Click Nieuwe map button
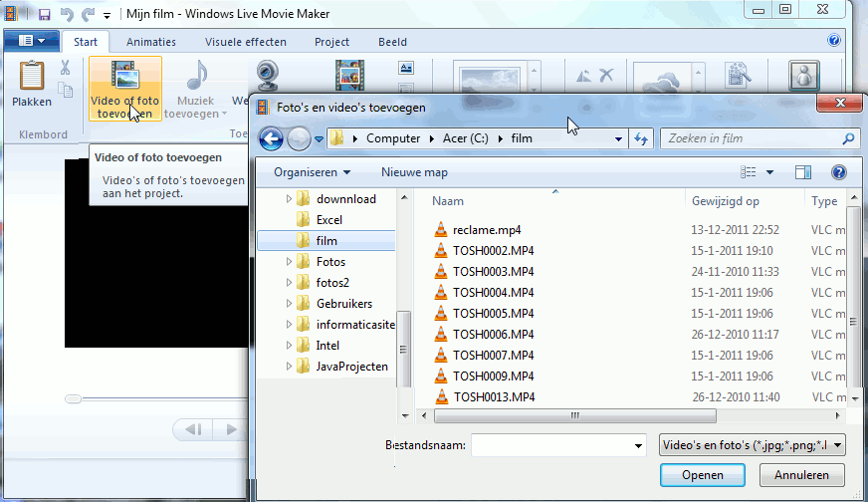Image resolution: width=868 pixels, height=502 pixels. coord(414,172)
